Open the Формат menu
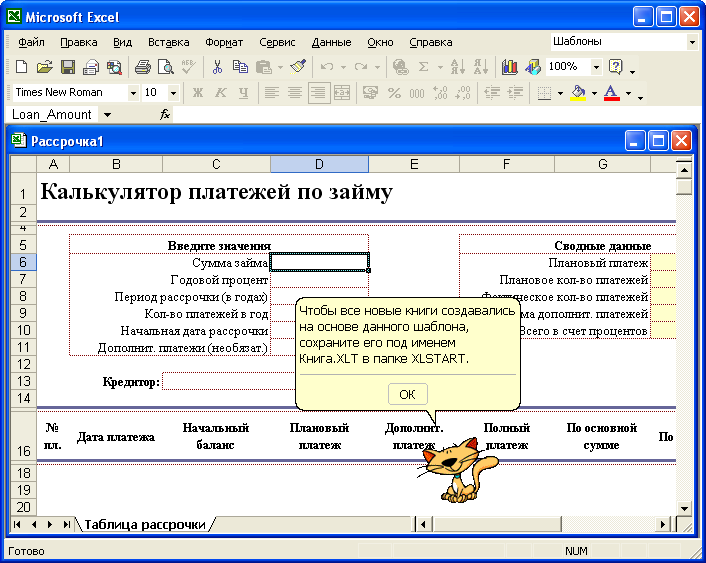 coord(224,42)
